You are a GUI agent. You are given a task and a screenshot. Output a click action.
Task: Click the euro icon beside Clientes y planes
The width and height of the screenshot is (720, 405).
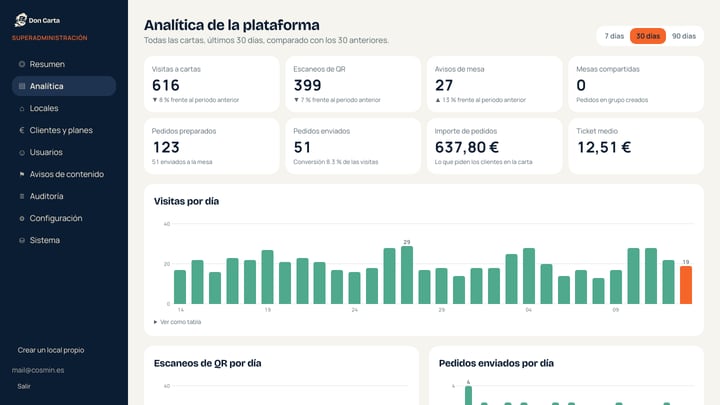(x=22, y=130)
